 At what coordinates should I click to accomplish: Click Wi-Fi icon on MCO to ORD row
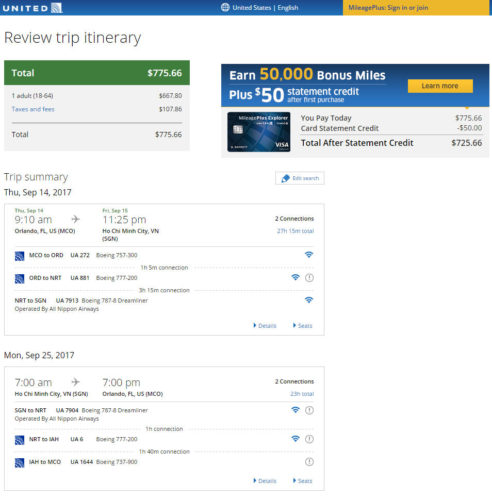click(x=309, y=255)
